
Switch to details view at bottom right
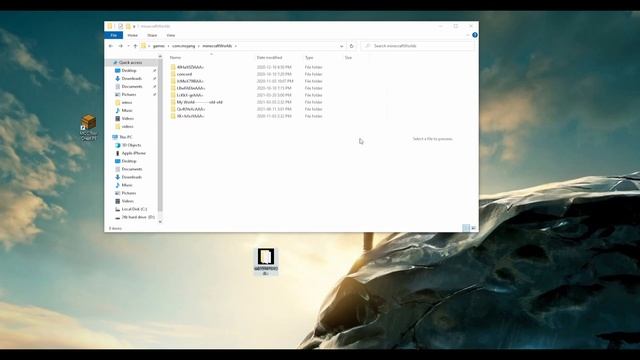[466, 228]
